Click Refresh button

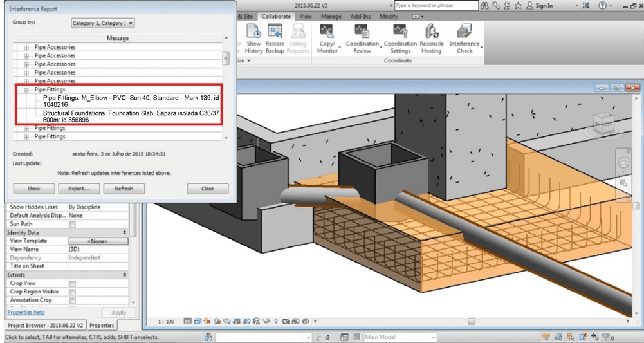124,189
